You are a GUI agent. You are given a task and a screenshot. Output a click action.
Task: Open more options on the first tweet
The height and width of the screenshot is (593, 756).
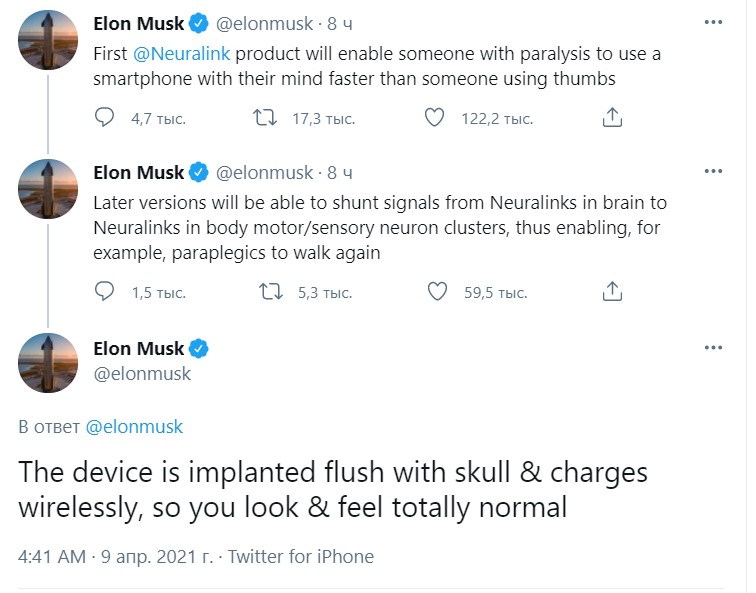(x=713, y=22)
